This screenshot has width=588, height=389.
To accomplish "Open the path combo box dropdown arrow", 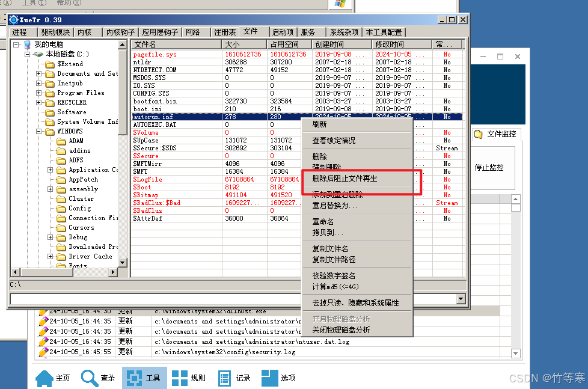I will coord(461,299).
